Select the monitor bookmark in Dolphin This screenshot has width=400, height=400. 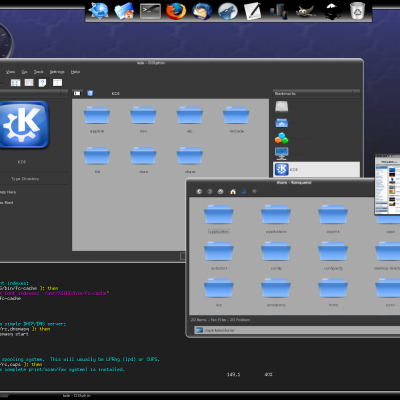(x=282, y=153)
